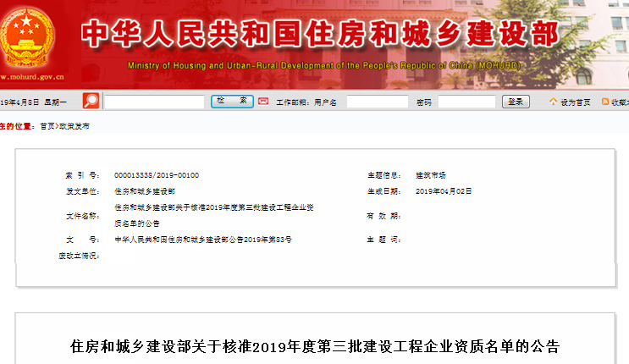This screenshot has width=629, height=364.
Task: Click the 密码 password input field
Action: click(x=466, y=102)
